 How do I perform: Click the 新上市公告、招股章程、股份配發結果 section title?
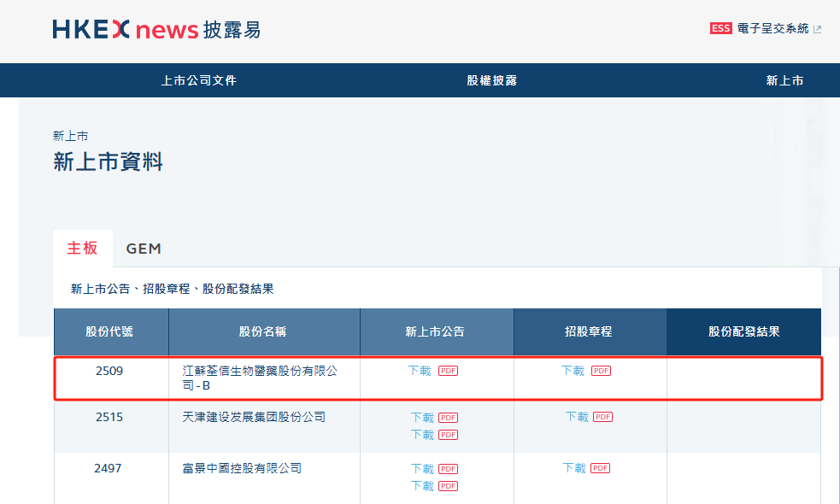click(x=172, y=289)
